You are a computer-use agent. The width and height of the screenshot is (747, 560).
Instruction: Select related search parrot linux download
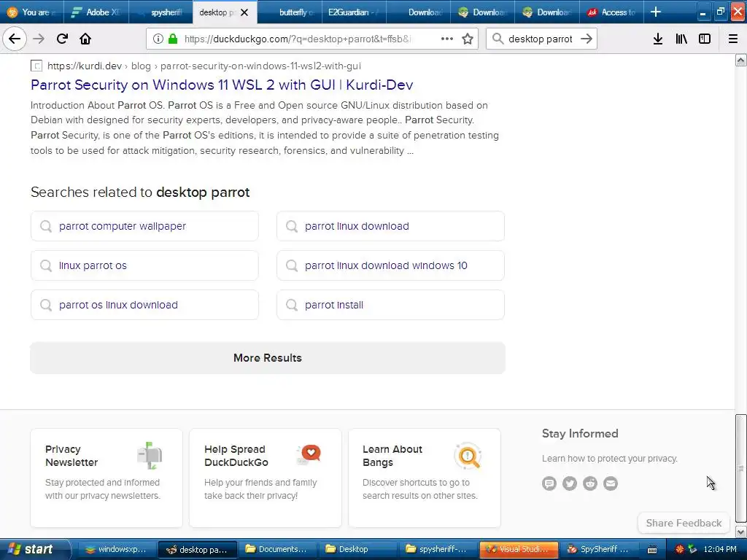click(391, 226)
